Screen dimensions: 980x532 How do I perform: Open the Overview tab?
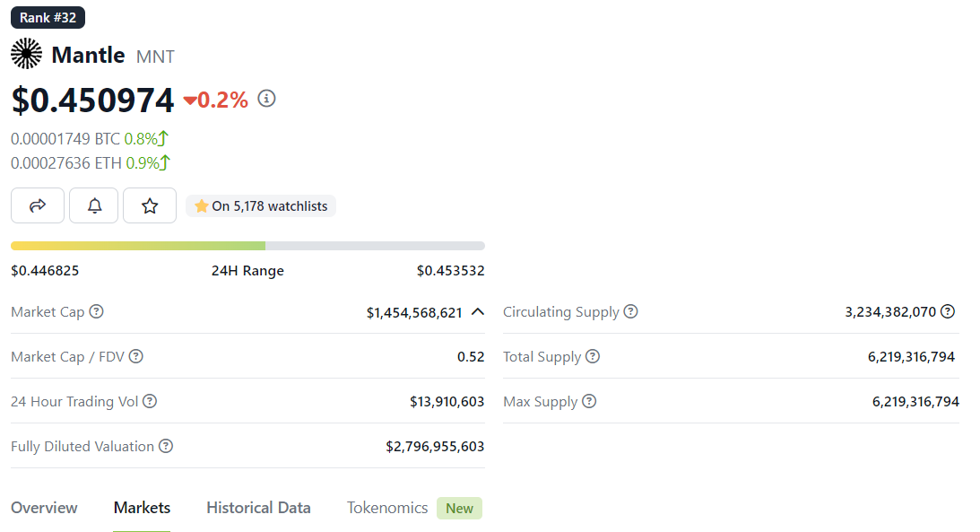tap(44, 508)
